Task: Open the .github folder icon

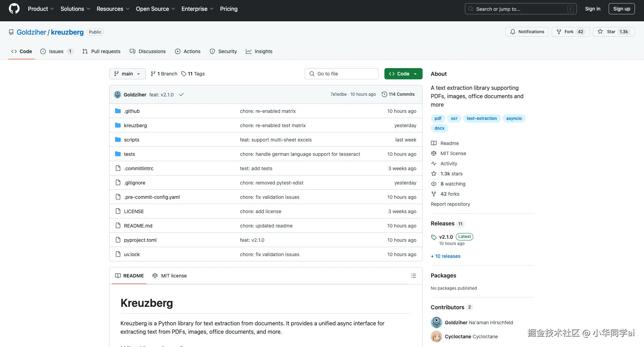Action: (x=118, y=111)
